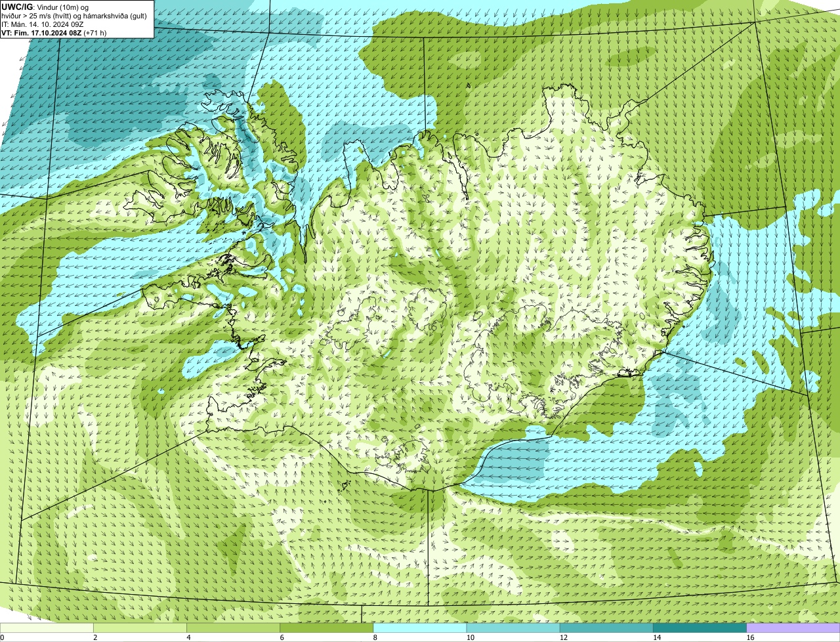This screenshot has width=840, height=642.
Task: Select the 10–12 m/s turquoise legend swatch
Action: pyautogui.click(x=513, y=628)
